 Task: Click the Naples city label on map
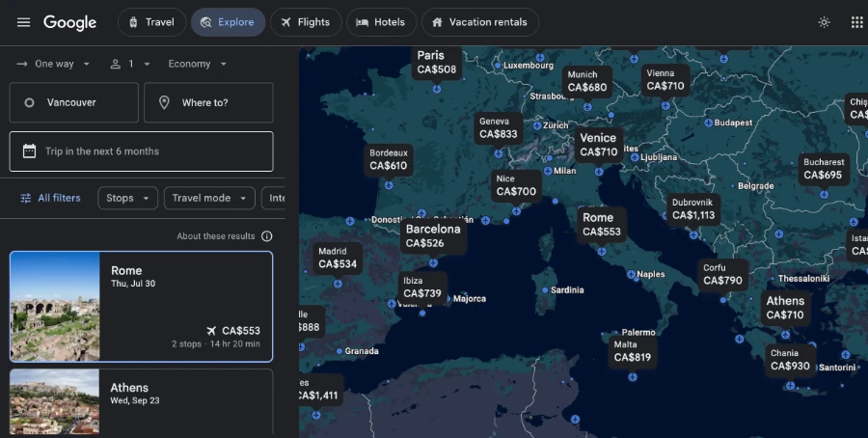pos(650,274)
